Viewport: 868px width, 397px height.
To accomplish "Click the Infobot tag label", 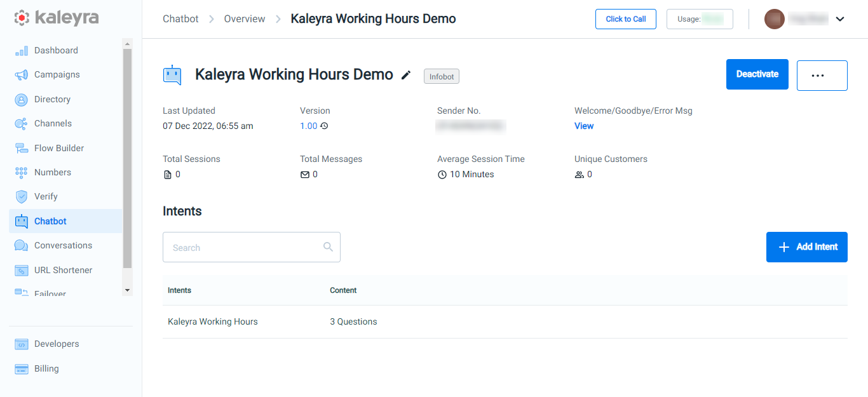I will tap(442, 76).
